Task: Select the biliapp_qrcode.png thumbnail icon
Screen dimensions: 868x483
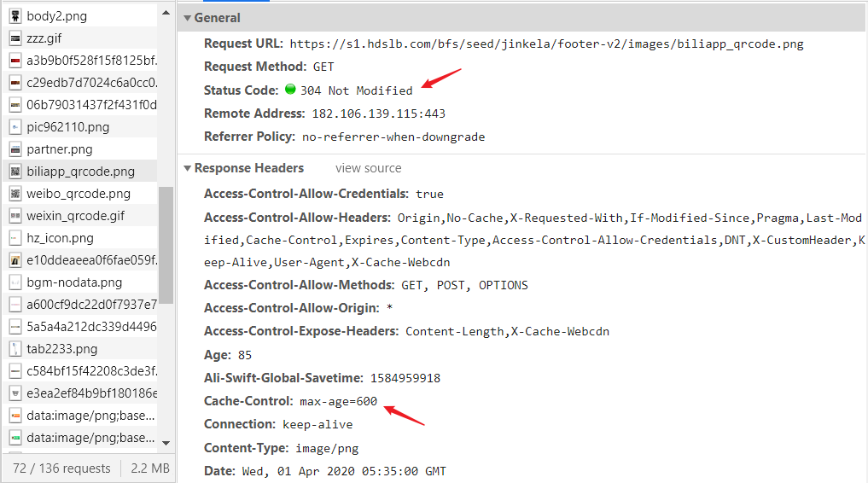Action: (x=15, y=172)
